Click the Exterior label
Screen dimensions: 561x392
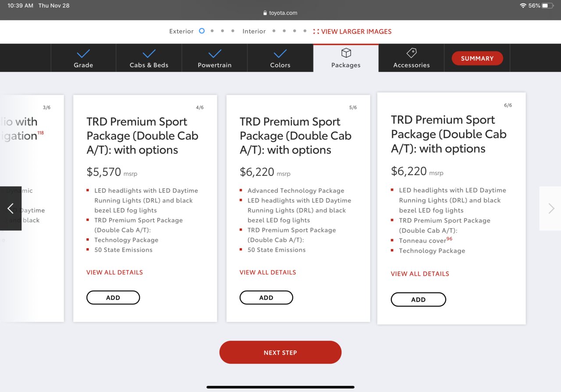coord(181,31)
